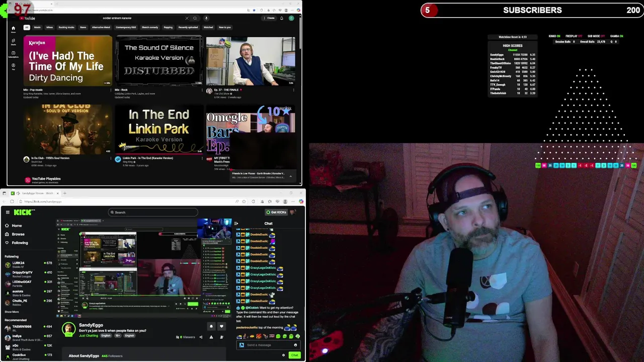Add Kick page to favorites with the star icon
This screenshot has width=644, height=362.
244,202
